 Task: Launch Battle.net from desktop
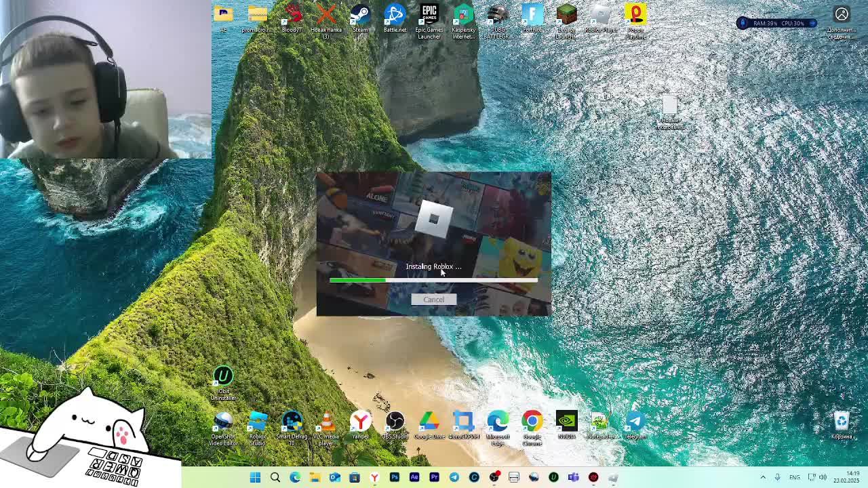[395, 18]
